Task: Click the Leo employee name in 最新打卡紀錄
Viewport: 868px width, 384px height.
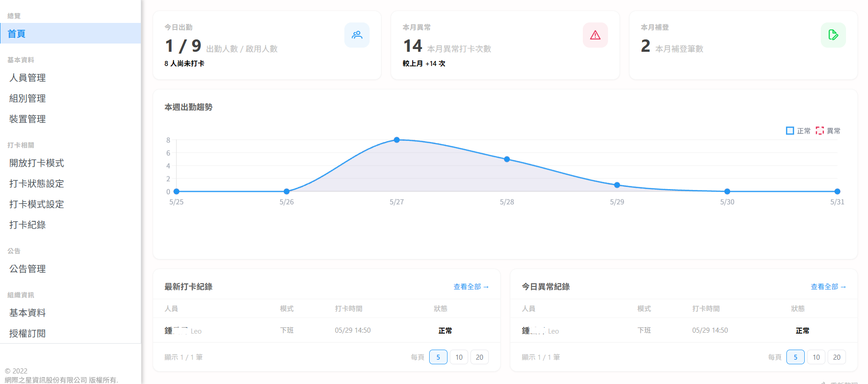Action: tap(183, 331)
